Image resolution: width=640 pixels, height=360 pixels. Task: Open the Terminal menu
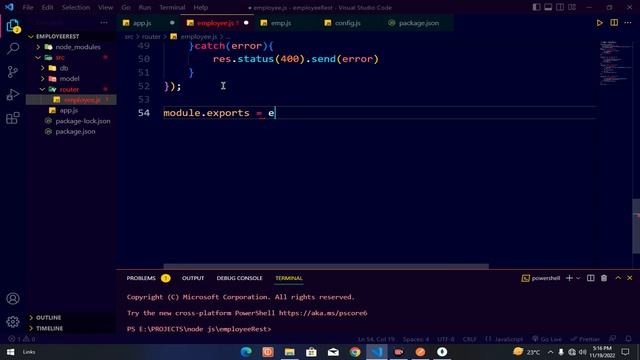pos(172,7)
